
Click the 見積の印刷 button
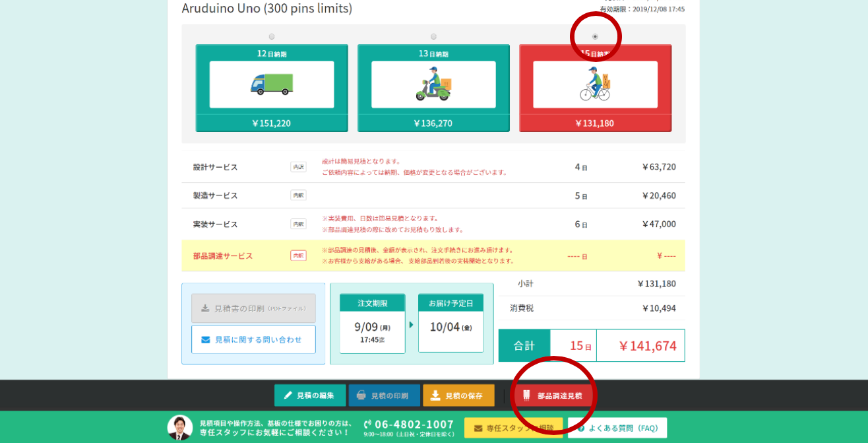click(x=384, y=395)
